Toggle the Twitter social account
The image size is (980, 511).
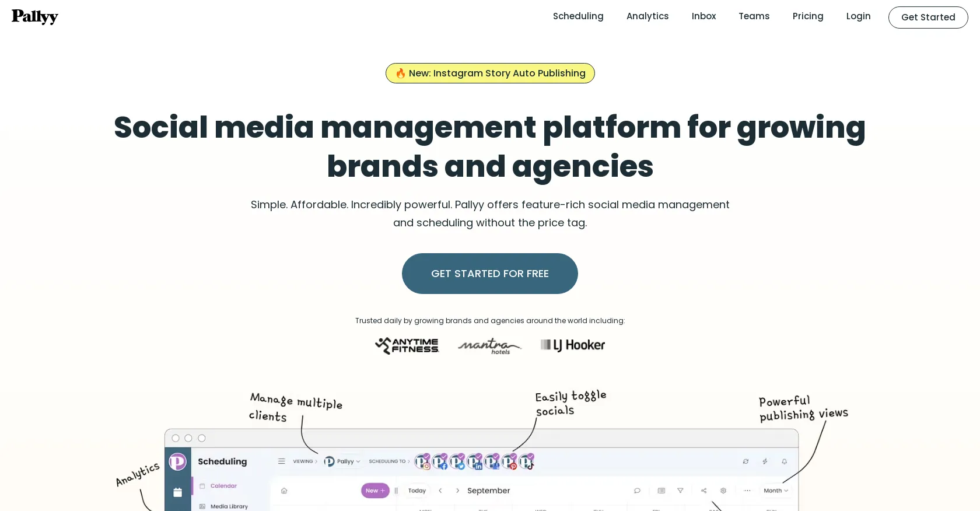pyautogui.click(x=457, y=461)
